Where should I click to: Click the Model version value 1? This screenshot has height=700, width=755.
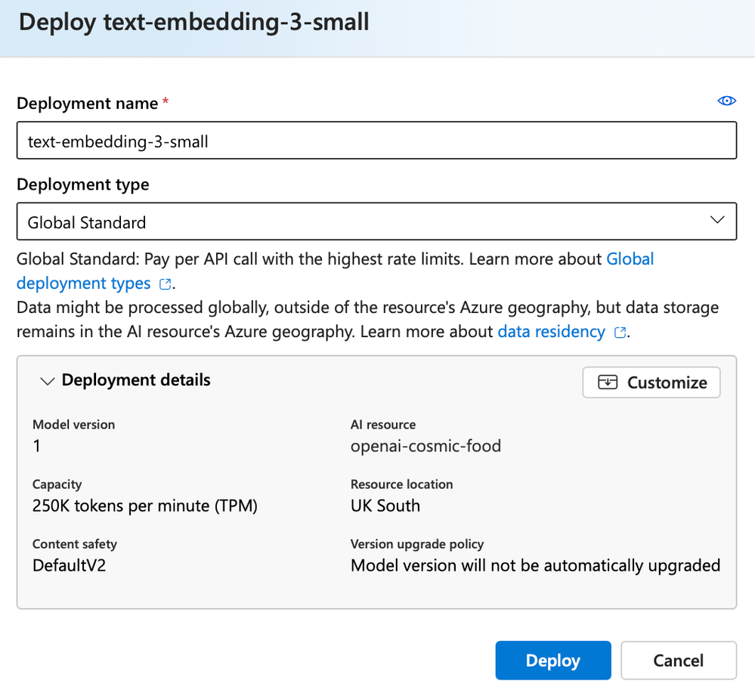click(x=37, y=446)
